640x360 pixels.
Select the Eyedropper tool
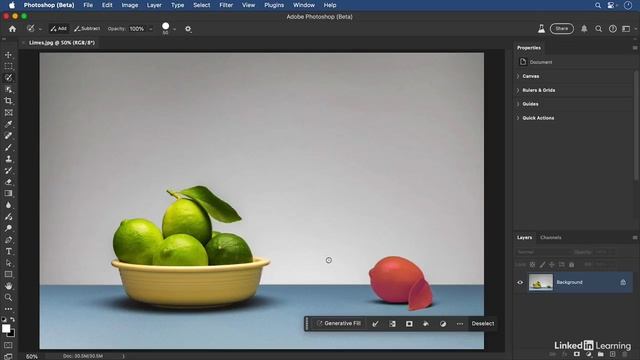point(8,124)
